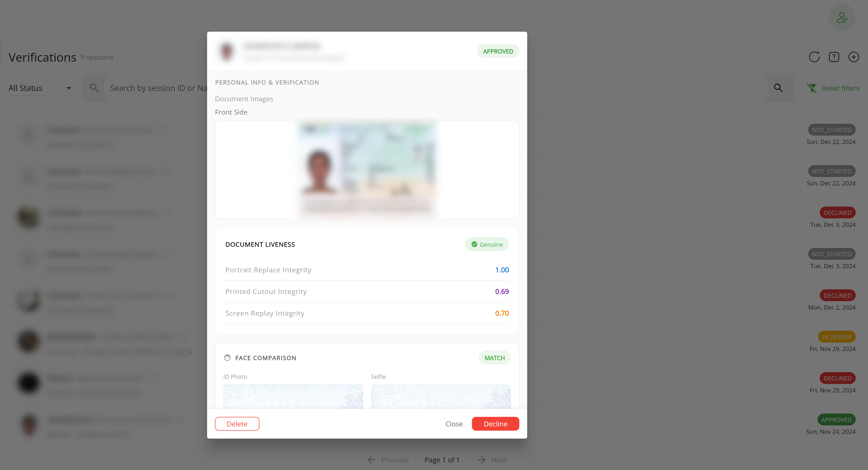The height and width of the screenshot is (470, 868).
Task: Click the All Status dropdown arrow
Action: pyautogui.click(x=69, y=88)
